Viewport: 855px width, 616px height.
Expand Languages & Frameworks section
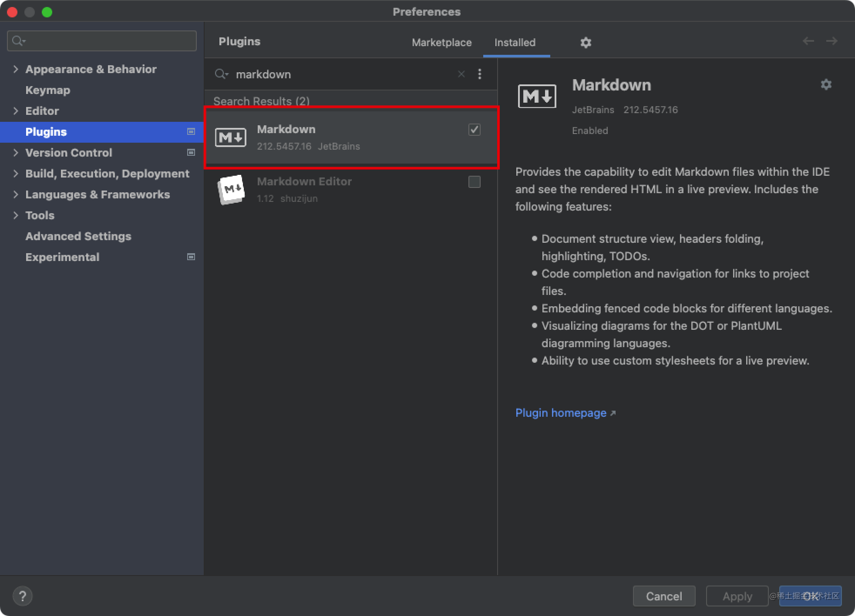click(16, 194)
